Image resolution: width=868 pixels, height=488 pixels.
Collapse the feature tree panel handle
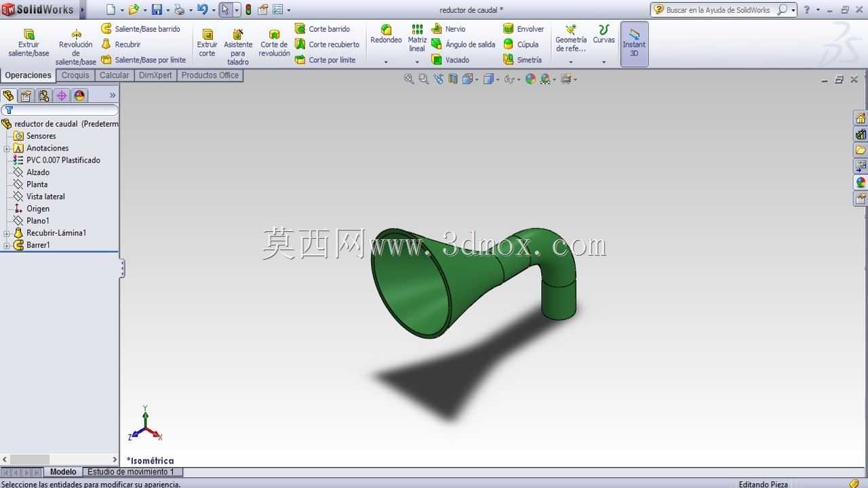click(122, 269)
